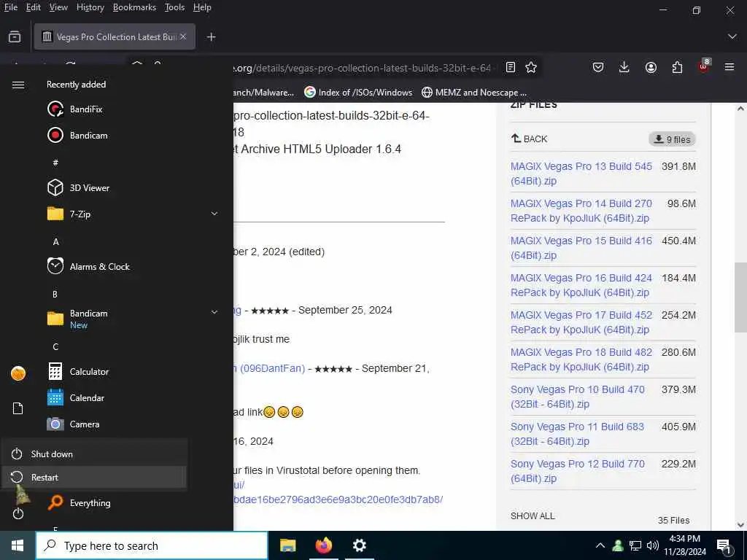Download MAGIX Vegas Pro 14 Build 270 zip
Viewport: 747px width, 560px height.
click(581, 211)
